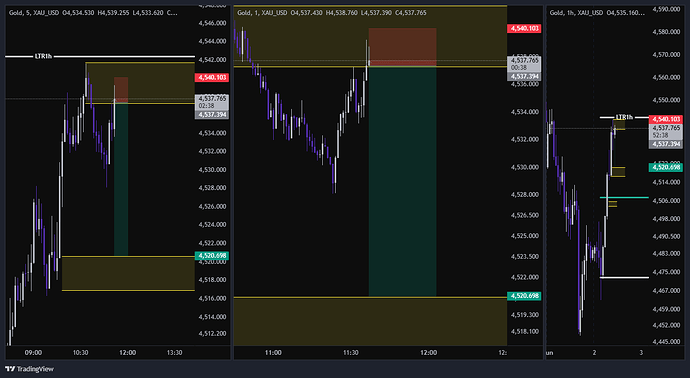Viewport: 690px width, 378px height.
Task: Click the Gold 5-minute chart legend title
Action: click(34, 13)
